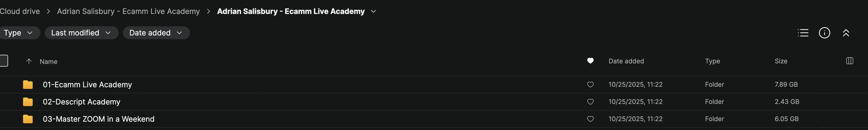This screenshot has width=868, height=130.
Task: Open the column chooser icon
Action: (850, 61)
